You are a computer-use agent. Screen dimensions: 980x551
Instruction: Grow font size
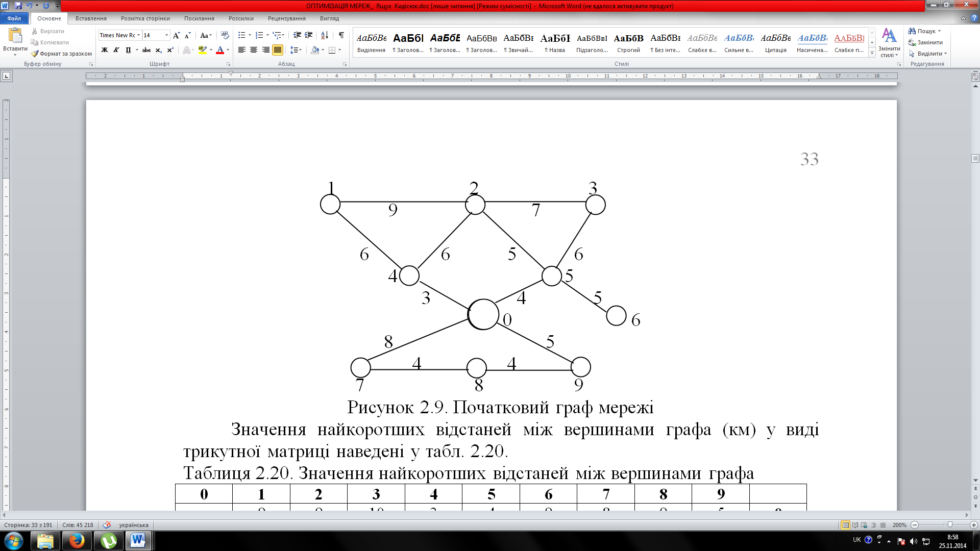(176, 35)
